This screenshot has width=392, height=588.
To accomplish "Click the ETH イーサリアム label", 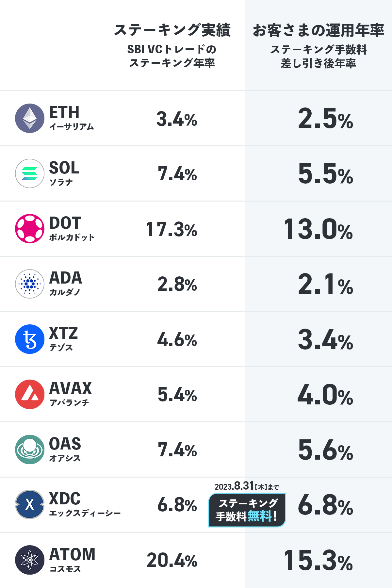I will click(x=71, y=118).
